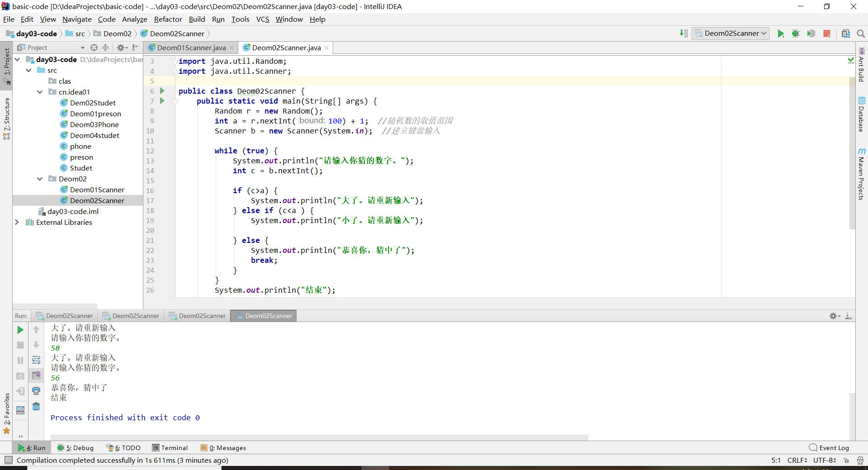Image resolution: width=868 pixels, height=470 pixels.
Task: Click the Run console horizontal scrollbar
Action: 320,437
